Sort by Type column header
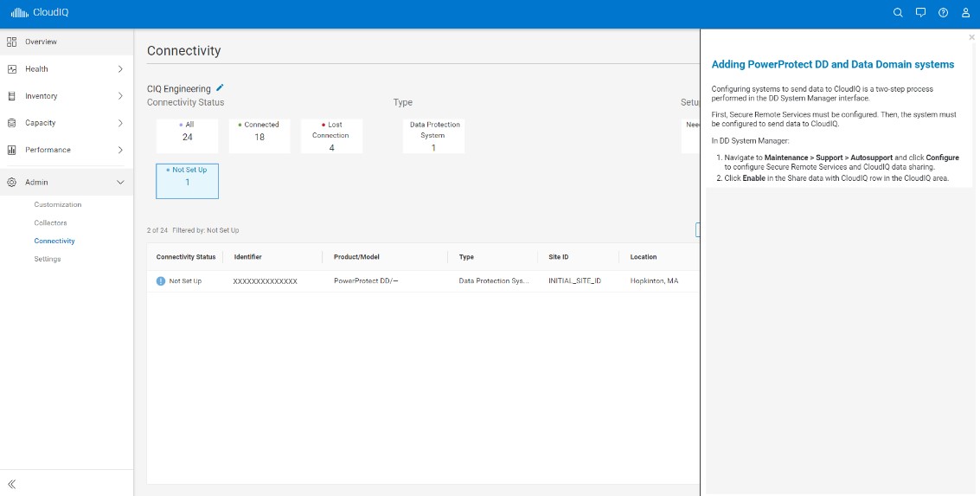The image size is (980, 496). [x=466, y=257]
